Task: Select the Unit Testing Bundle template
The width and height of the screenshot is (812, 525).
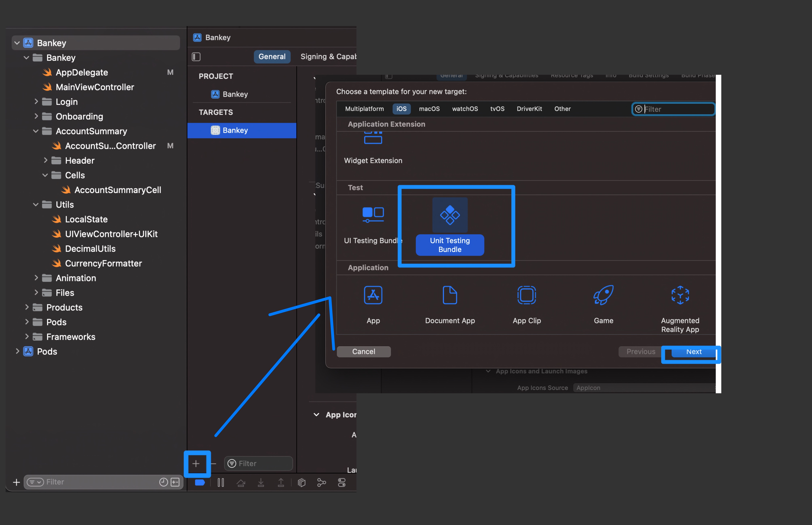Action: (450, 226)
